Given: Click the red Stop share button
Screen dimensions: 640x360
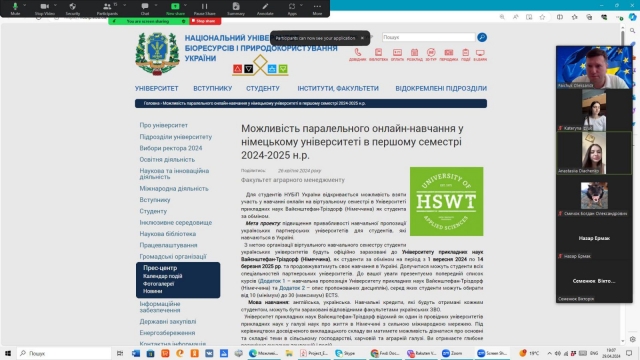Looking at the screenshot, I should 205,21.
